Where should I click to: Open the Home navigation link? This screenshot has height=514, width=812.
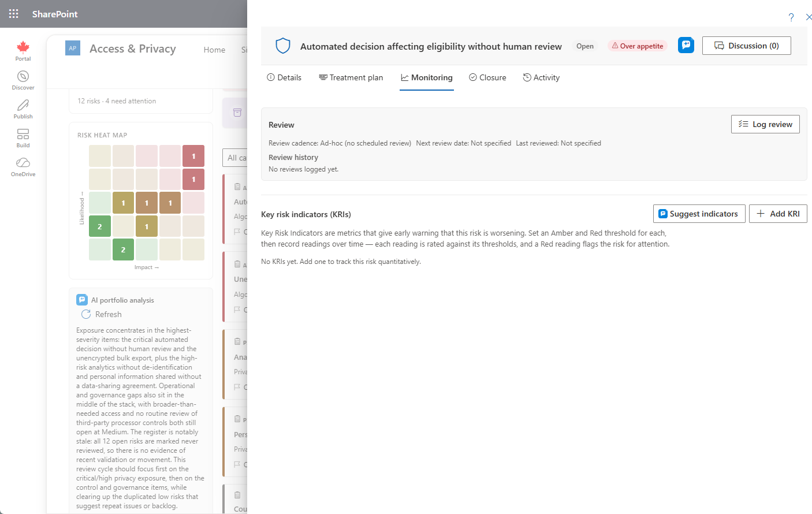[214, 50]
